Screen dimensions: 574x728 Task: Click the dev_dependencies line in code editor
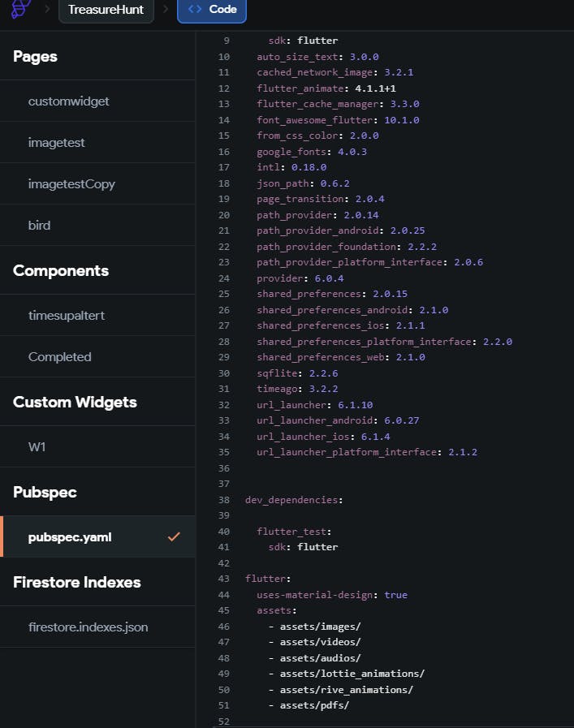point(293,500)
